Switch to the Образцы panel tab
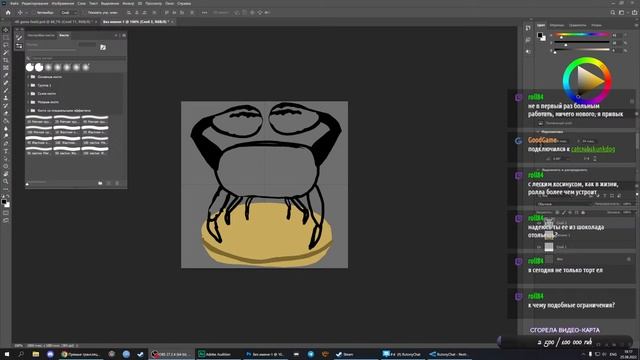The width and height of the screenshot is (640, 360). (x=557, y=25)
